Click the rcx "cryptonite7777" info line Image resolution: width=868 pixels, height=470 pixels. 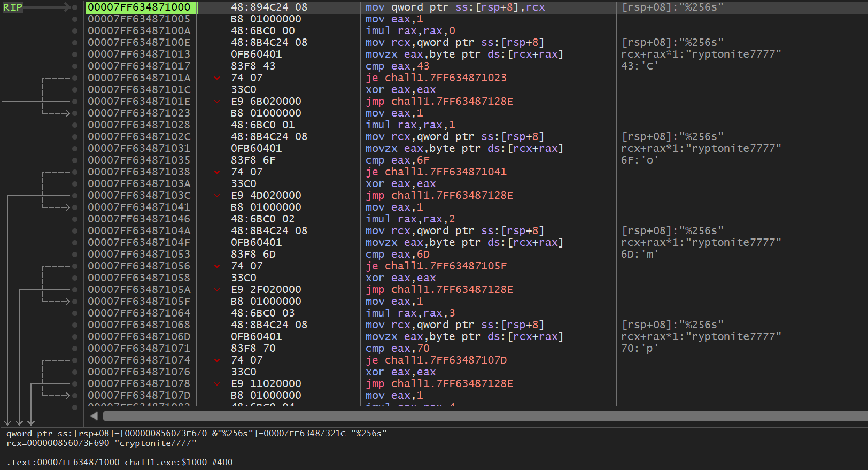coord(102,443)
